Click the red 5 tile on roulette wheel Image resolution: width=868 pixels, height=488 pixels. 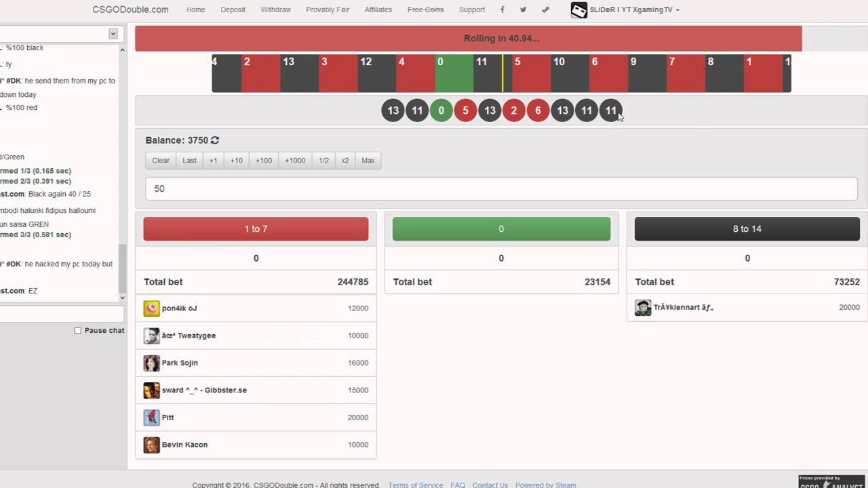[x=531, y=73]
